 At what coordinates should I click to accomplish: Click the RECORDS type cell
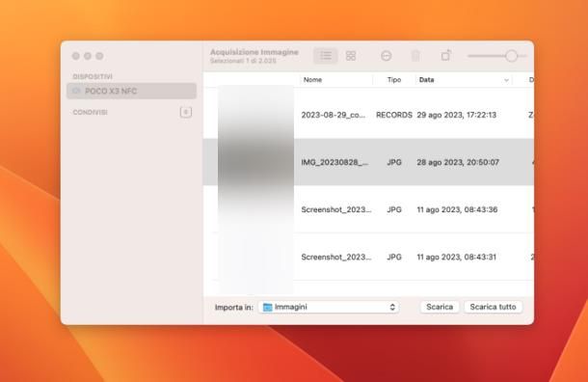coord(394,115)
